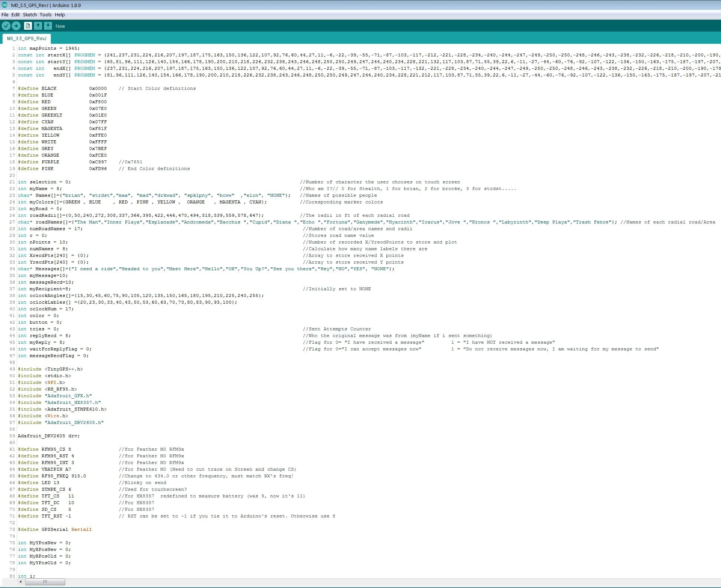The image size is (721, 588).
Task: Click the horizontal scrollbar thumb
Action: tap(45, 582)
